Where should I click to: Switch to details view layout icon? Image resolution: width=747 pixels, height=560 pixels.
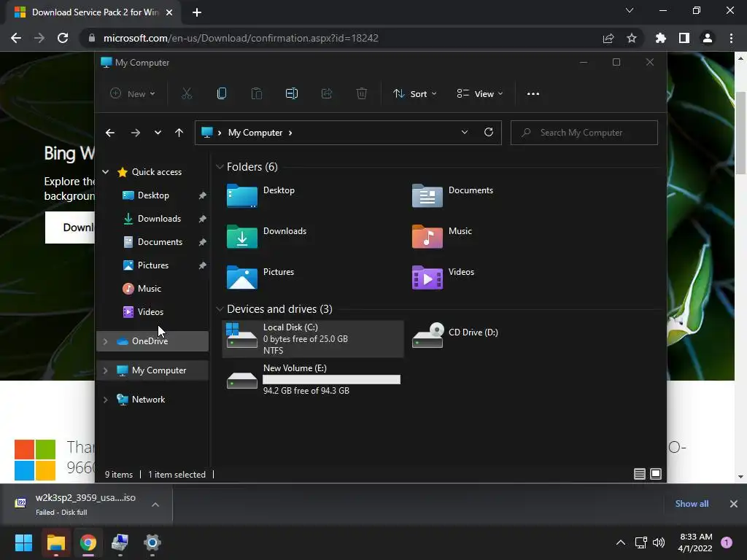point(639,474)
